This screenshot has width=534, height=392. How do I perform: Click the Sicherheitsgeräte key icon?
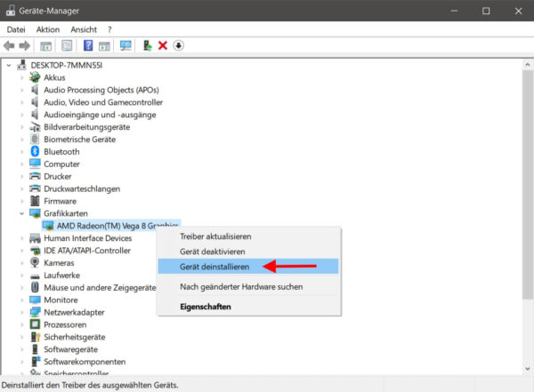[x=36, y=337]
